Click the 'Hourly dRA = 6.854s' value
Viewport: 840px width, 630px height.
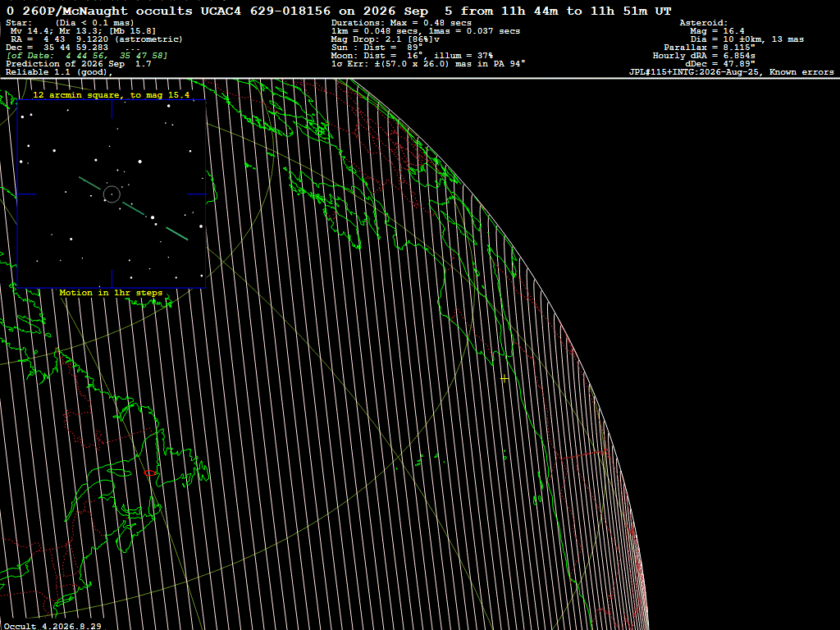click(704, 56)
